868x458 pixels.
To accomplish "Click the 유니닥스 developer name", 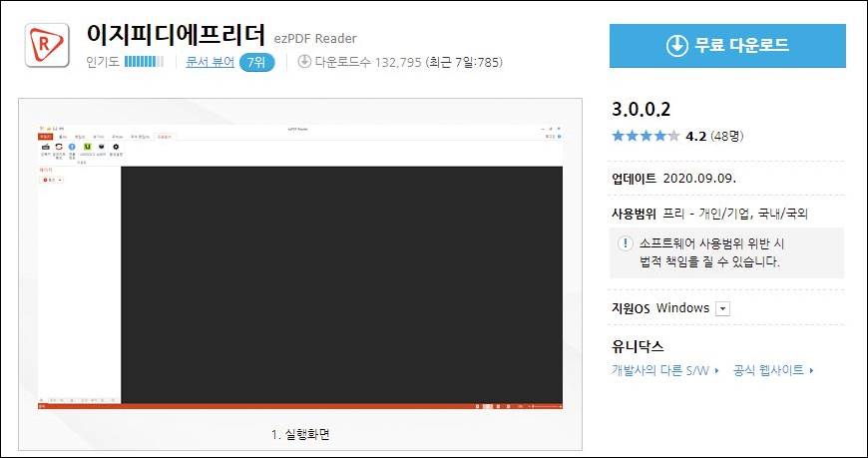I will (x=638, y=346).
